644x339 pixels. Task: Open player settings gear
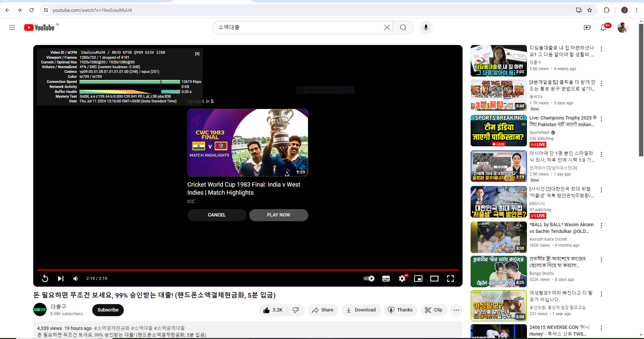402,279
